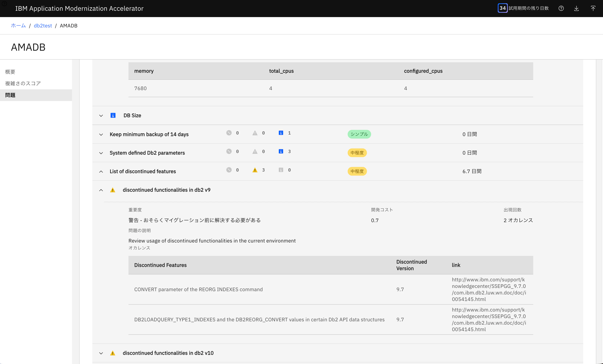Click the AMADB breadcrumb text

tap(69, 25)
